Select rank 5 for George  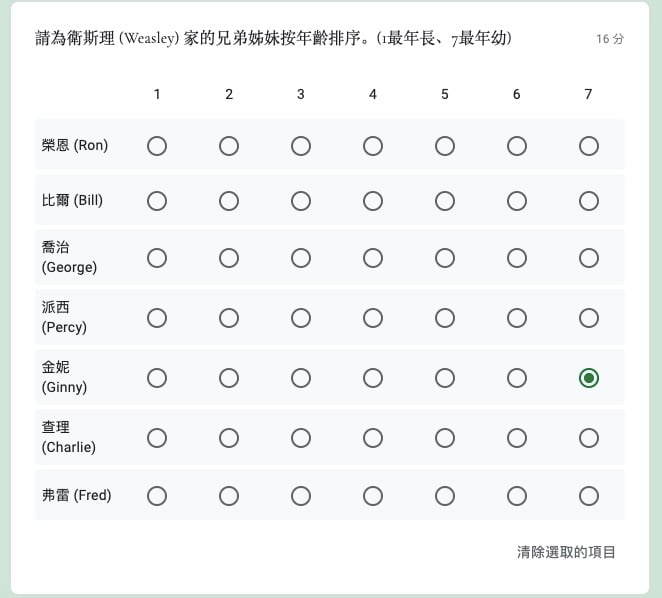tap(445, 258)
